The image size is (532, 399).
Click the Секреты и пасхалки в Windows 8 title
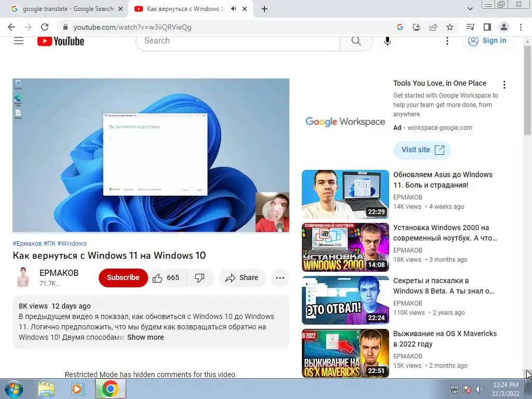[x=444, y=286]
